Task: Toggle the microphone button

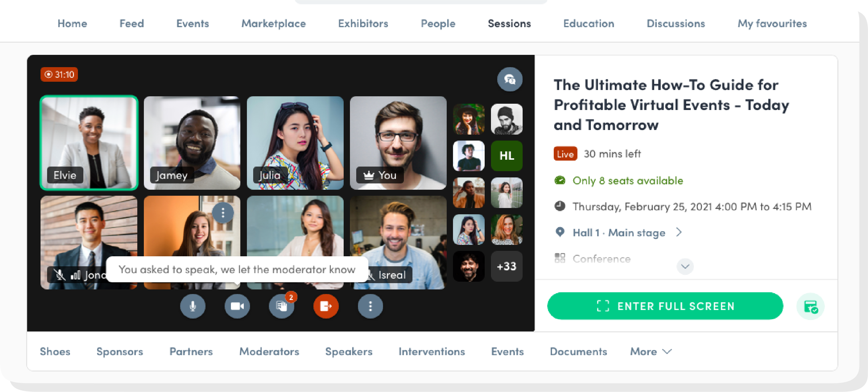Action: click(x=192, y=306)
